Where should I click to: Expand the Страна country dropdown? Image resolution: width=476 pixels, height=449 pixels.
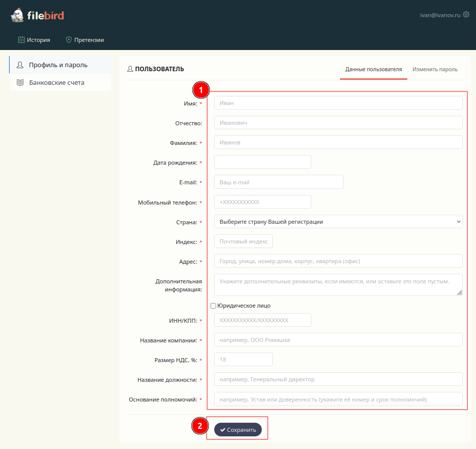[338, 222]
